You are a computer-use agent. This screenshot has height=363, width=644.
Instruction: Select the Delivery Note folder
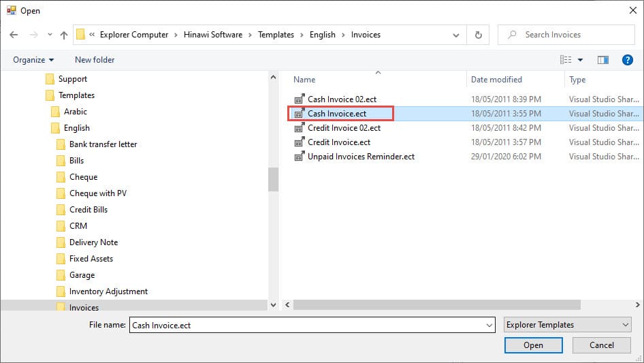pos(93,242)
